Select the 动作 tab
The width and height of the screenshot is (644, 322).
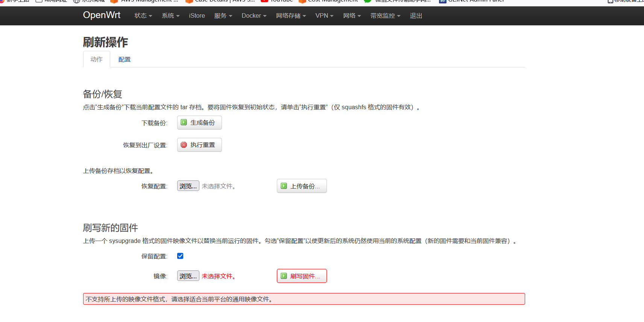pyautogui.click(x=96, y=60)
